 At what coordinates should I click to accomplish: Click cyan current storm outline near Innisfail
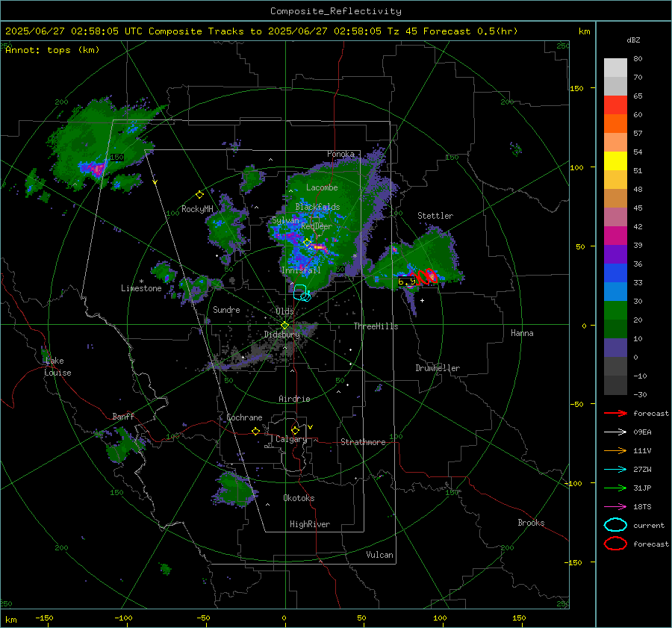[302, 293]
